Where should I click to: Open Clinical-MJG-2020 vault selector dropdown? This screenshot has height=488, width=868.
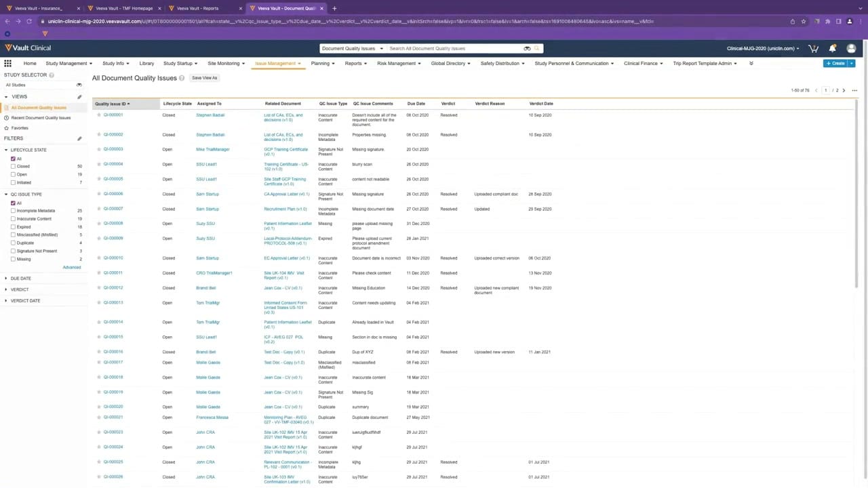(763, 49)
